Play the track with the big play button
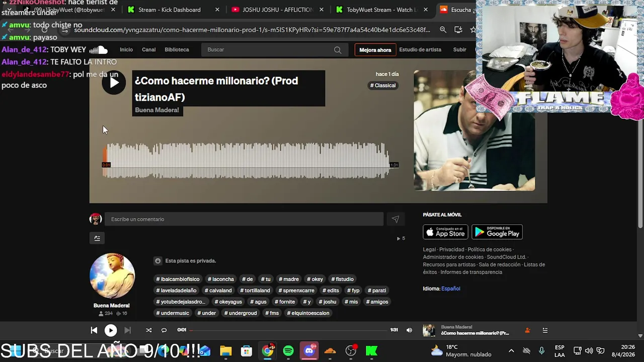 click(114, 82)
